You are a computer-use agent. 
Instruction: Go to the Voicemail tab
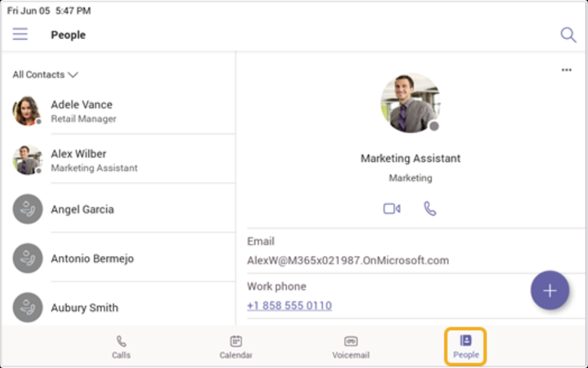(x=351, y=347)
